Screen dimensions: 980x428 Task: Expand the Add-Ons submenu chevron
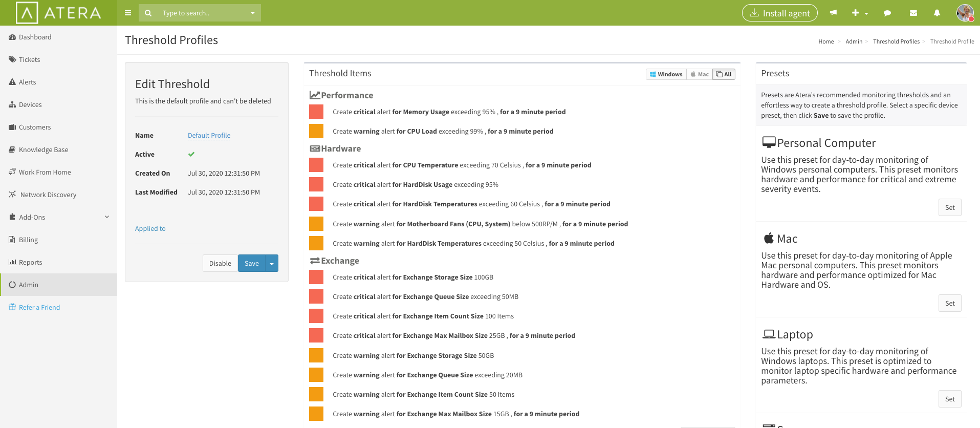click(107, 217)
